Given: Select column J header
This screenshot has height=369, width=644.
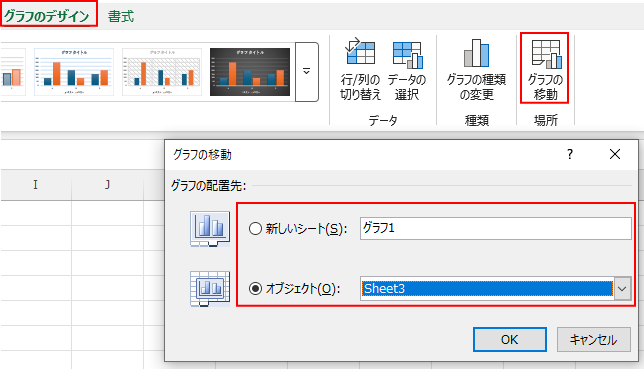Looking at the screenshot, I should 107,185.
